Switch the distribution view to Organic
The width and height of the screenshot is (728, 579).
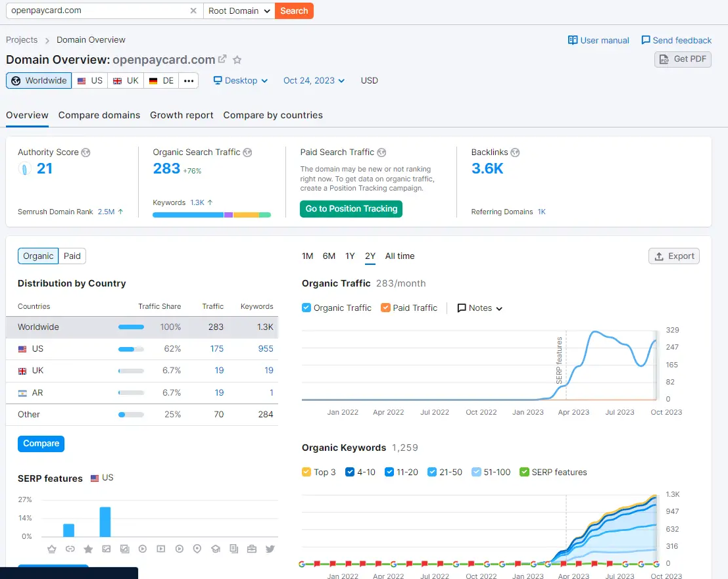coord(38,256)
